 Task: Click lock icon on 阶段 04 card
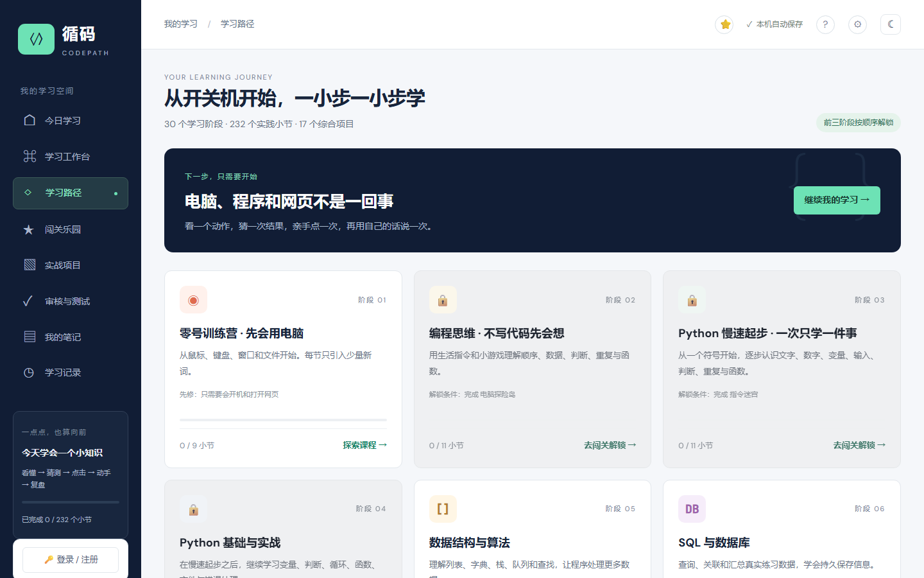pos(193,509)
